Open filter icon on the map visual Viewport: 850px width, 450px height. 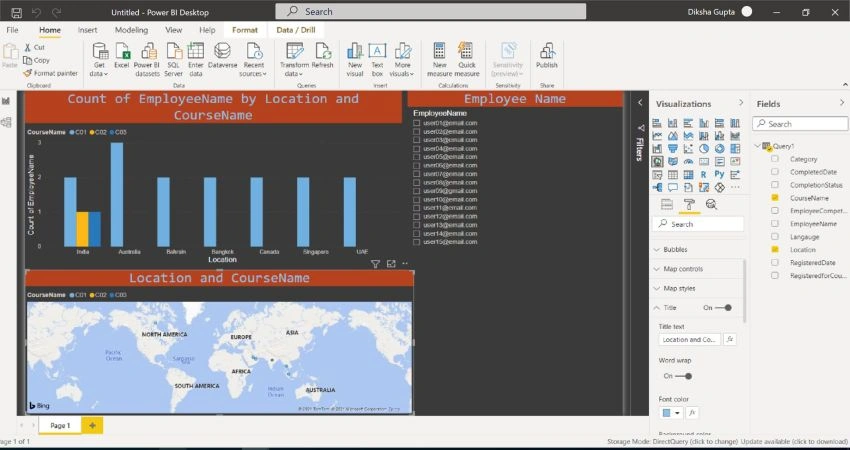(x=375, y=264)
